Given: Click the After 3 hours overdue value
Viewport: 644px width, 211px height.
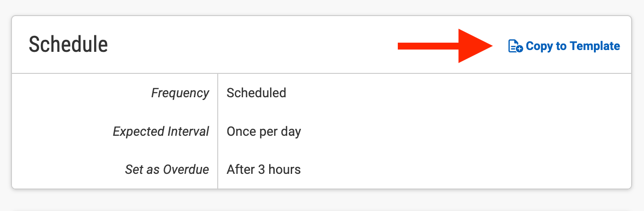Looking at the screenshot, I should tap(264, 170).
